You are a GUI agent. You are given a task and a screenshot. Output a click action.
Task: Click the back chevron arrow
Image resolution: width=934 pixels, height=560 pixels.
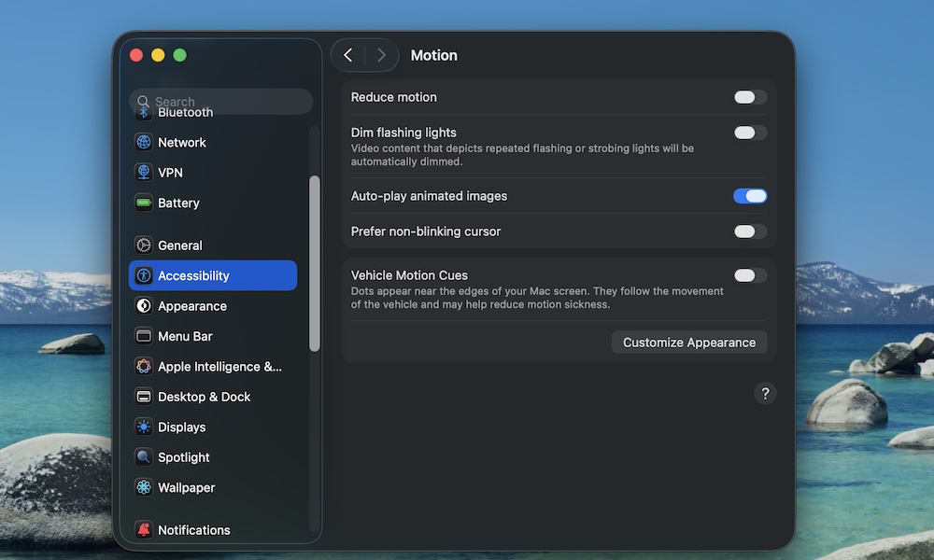point(348,55)
